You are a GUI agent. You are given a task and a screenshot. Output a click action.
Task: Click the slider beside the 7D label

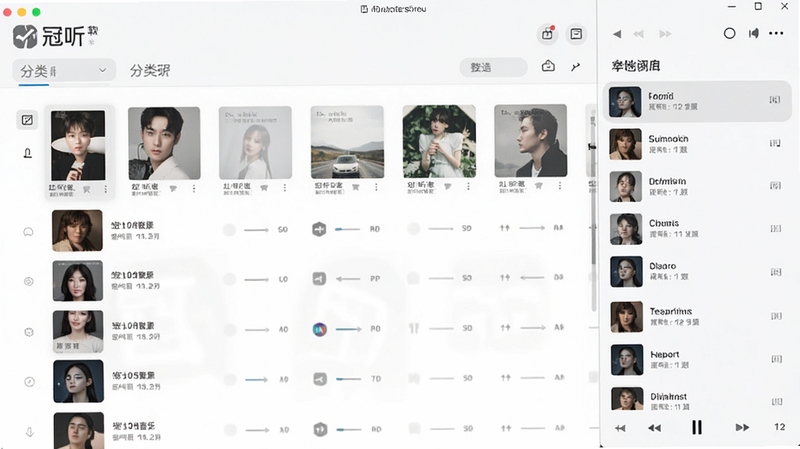tap(348, 379)
